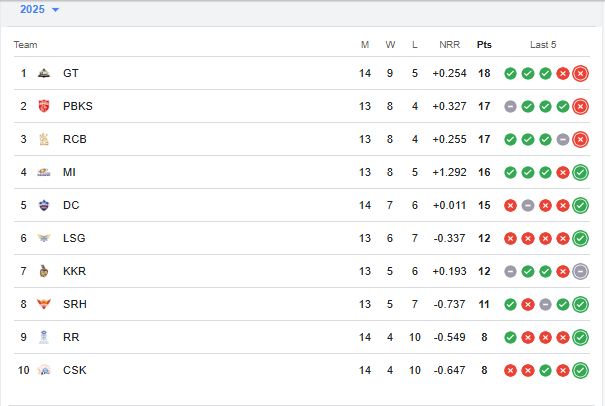This screenshot has width=605, height=406.
Task: Click the PBKS team logo
Action: 43,106
